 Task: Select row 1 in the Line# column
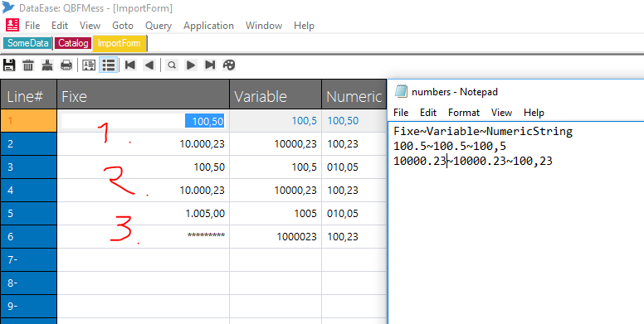(x=29, y=121)
